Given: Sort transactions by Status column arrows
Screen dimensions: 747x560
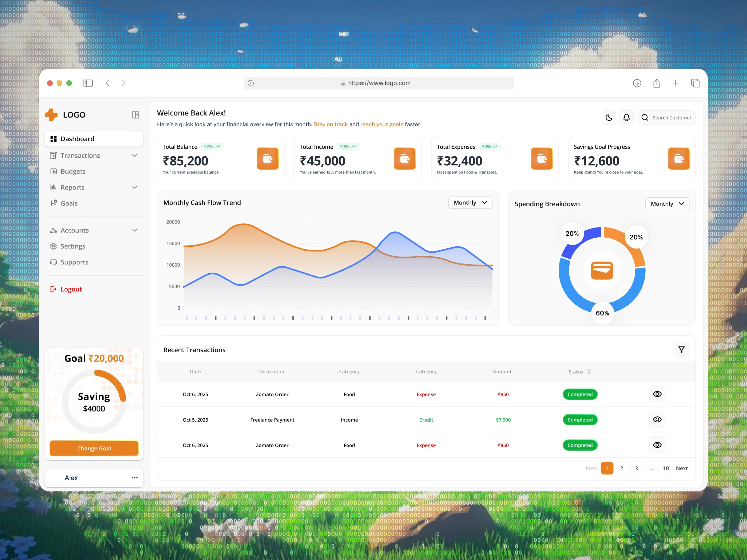Looking at the screenshot, I should (589, 371).
